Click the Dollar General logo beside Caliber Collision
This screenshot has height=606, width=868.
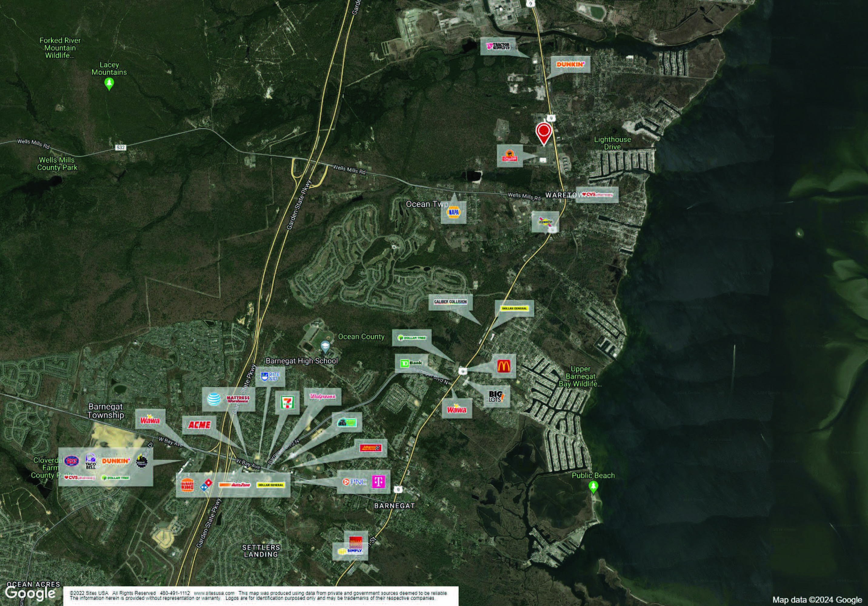pyautogui.click(x=514, y=308)
